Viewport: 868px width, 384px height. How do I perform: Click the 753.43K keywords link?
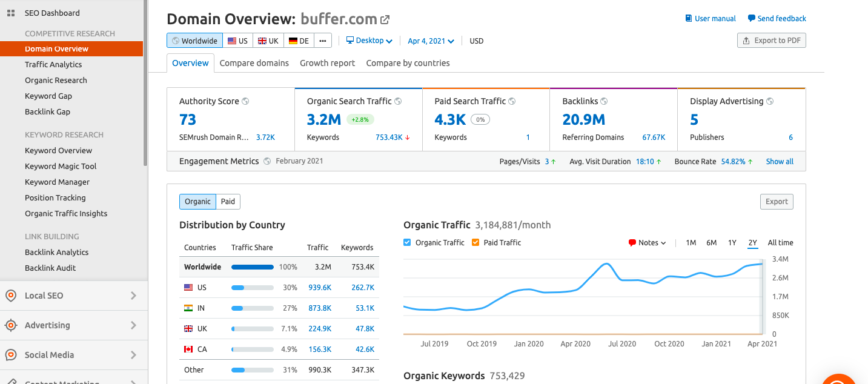tap(389, 137)
